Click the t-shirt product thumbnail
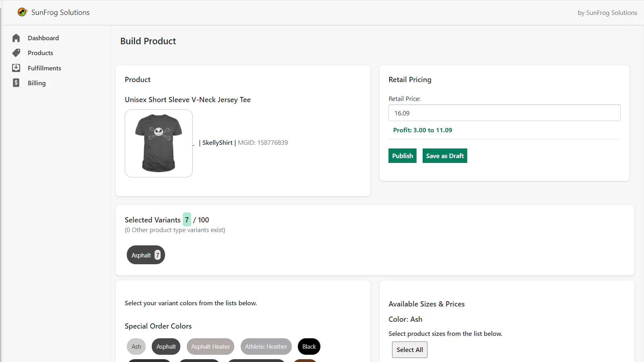The image size is (644, 362). 159,143
